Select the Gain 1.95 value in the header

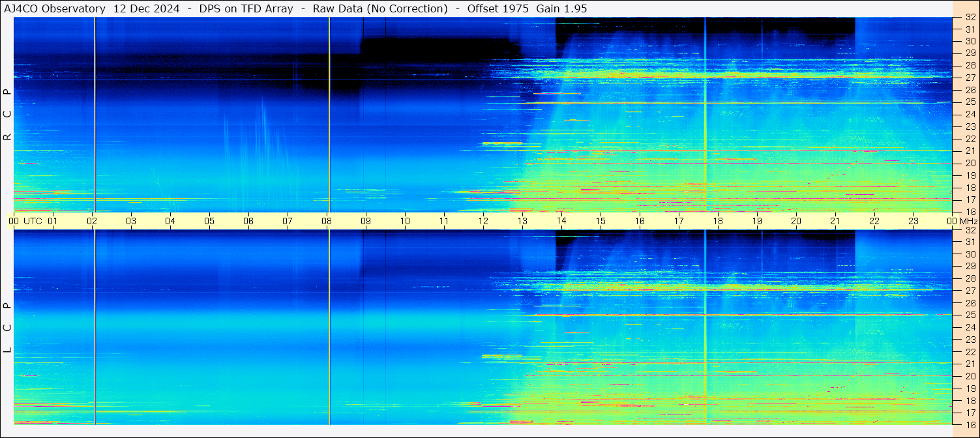(x=561, y=8)
